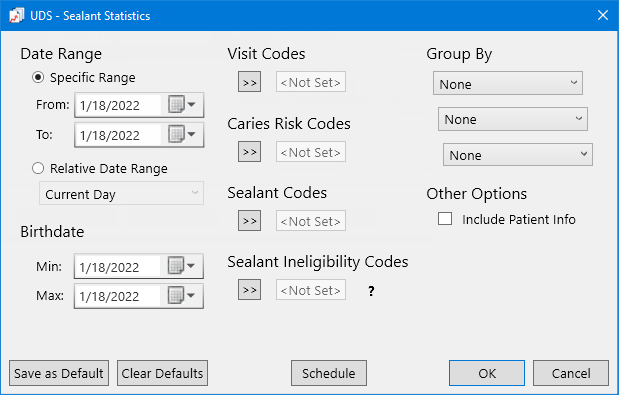Click the Clear Defaults button
This screenshot has height=395, width=619.
click(162, 373)
